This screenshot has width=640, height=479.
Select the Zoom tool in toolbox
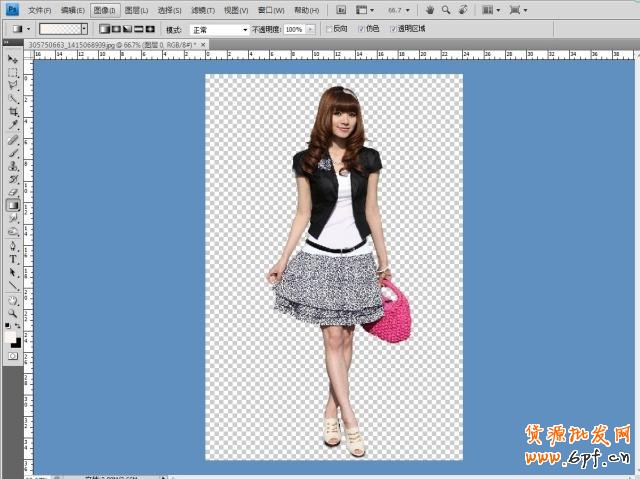click(x=13, y=312)
